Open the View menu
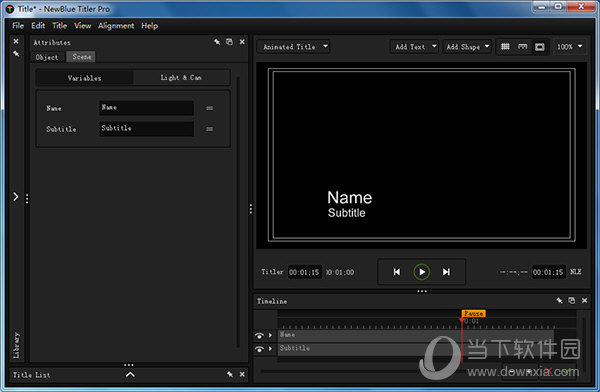Image resolution: width=600 pixels, height=392 pixels. [82, 26]
